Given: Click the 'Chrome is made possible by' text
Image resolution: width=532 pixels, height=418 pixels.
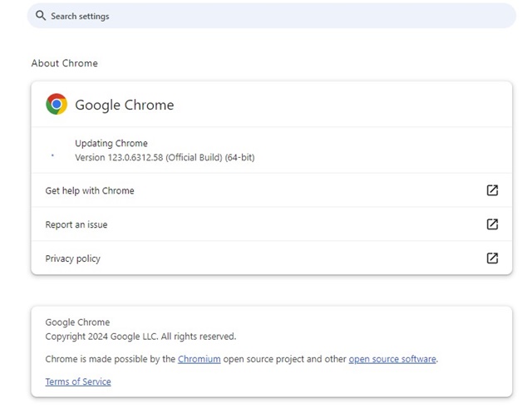Looking at the screenshot, I should click(110, 359).
